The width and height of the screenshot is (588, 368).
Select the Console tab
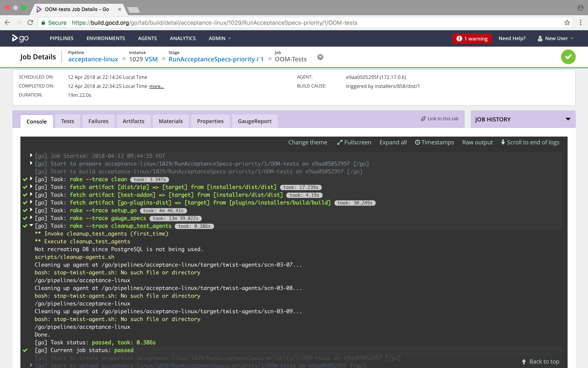(37, 121)
